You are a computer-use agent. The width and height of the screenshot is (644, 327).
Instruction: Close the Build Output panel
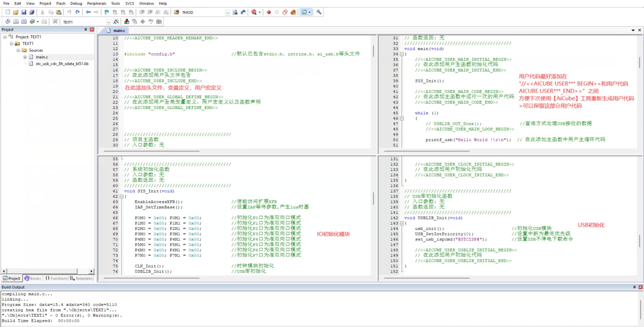coord(640,287)
